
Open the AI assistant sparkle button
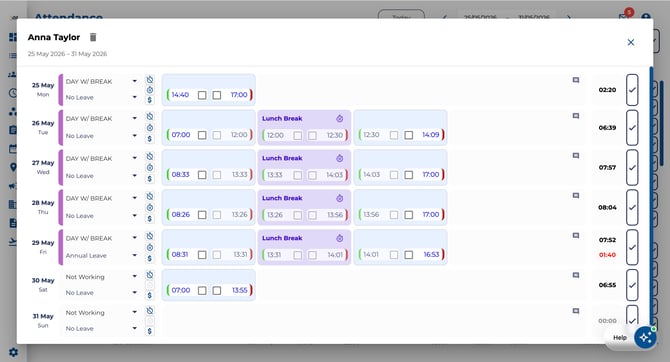[645, 338]
